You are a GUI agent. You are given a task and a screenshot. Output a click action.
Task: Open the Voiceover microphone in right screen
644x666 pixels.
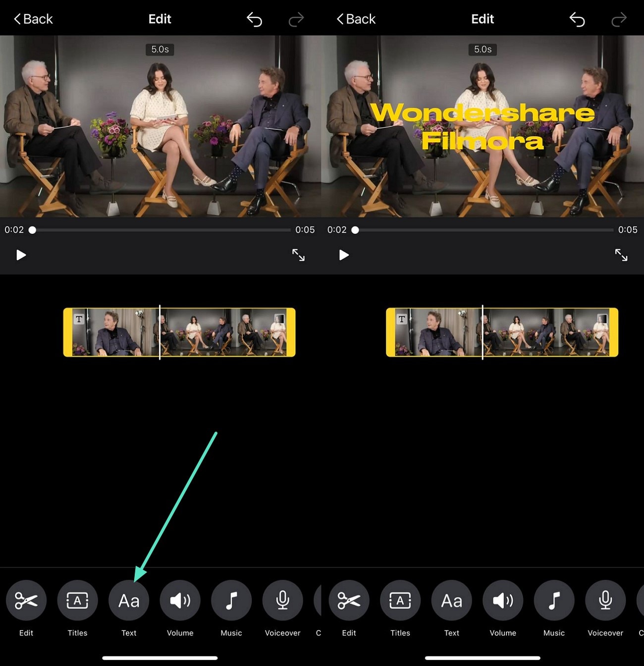[x=605, y=600]
